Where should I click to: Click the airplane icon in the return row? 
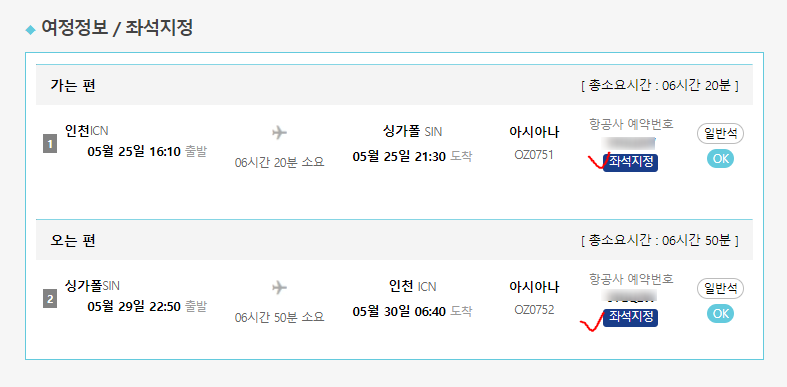[x=279, y=288]
